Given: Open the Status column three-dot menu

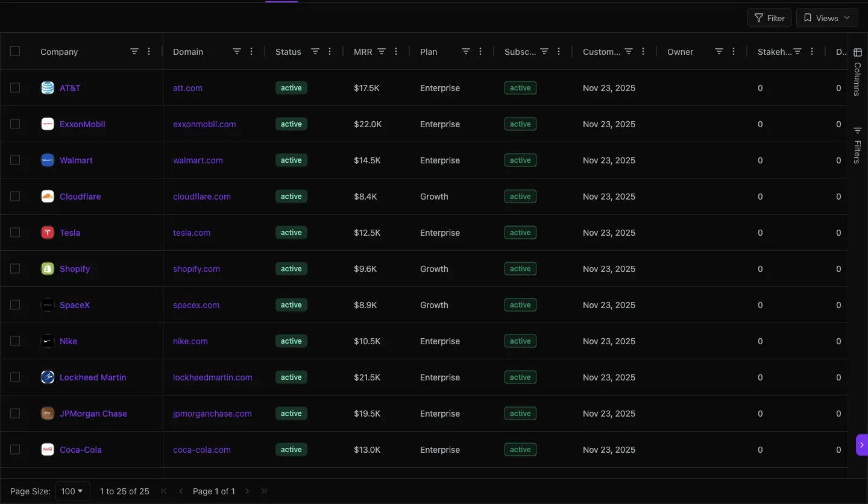Looking at the screenshot, I should [330, 52].
